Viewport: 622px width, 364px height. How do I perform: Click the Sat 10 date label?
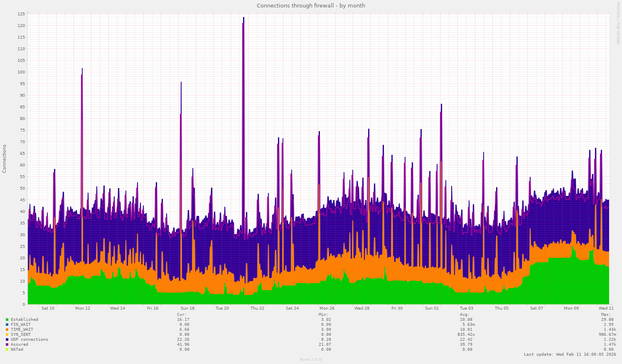(x=48, y=308)
